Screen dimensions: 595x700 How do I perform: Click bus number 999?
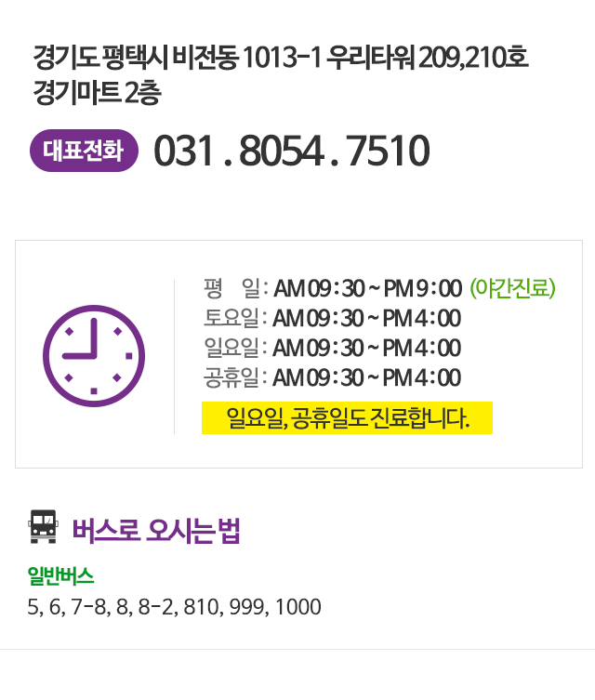[247, 608]
